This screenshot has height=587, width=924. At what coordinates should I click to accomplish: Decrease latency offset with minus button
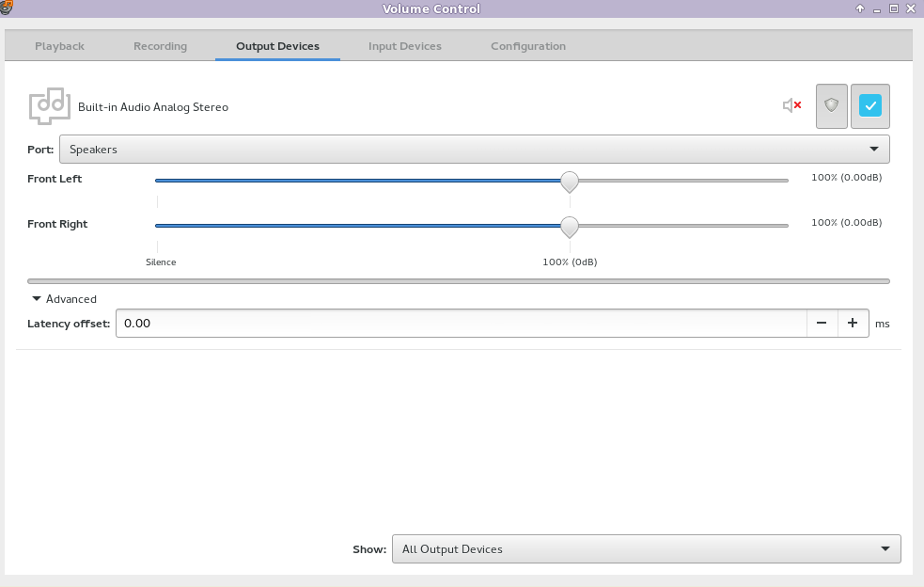822,323
